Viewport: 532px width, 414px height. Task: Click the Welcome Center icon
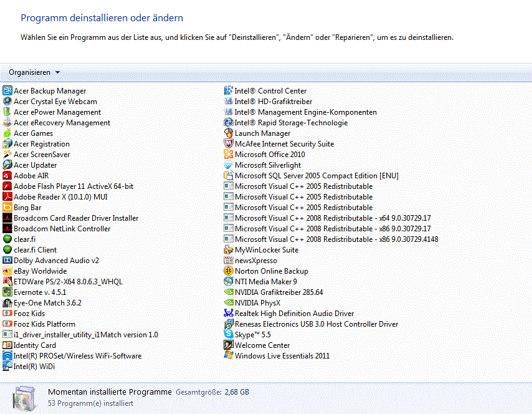tap(229, 345)
